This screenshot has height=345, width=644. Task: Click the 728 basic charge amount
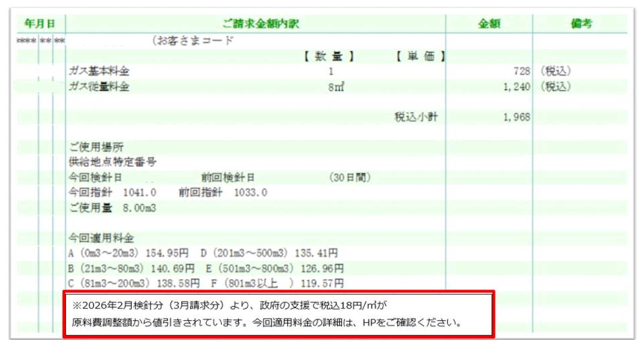(521, 71)
